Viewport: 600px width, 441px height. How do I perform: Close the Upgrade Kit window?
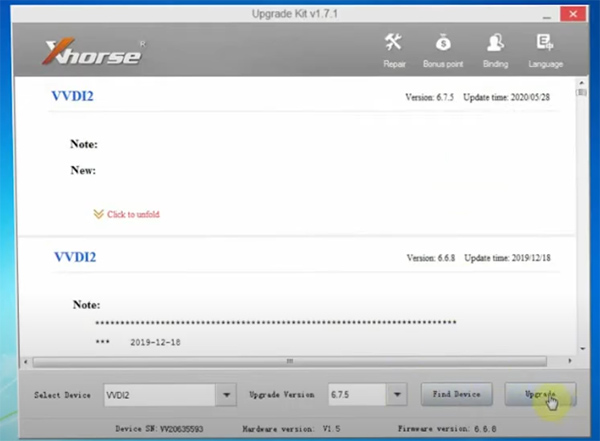point(573,14)
